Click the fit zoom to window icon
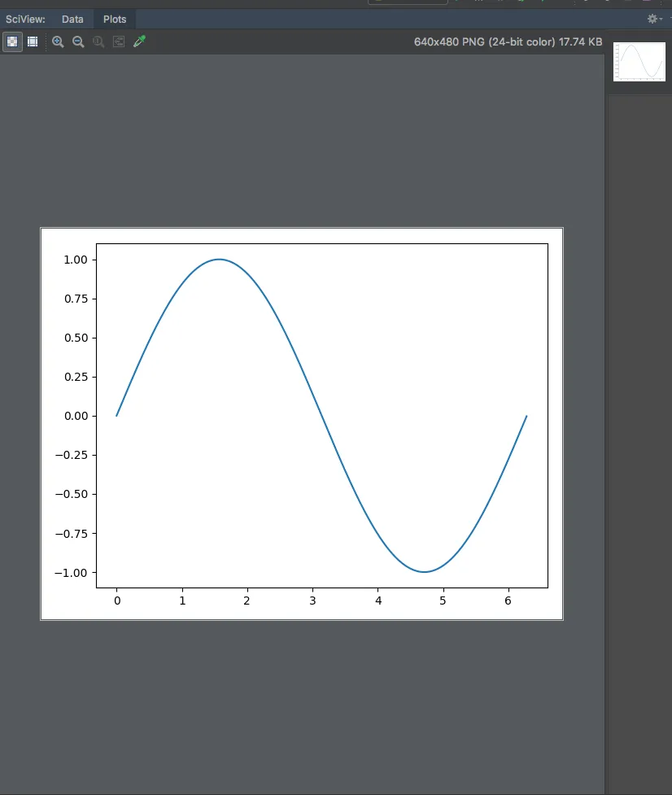The width and height of the screenshot is (672, 795). coord(119,41)
